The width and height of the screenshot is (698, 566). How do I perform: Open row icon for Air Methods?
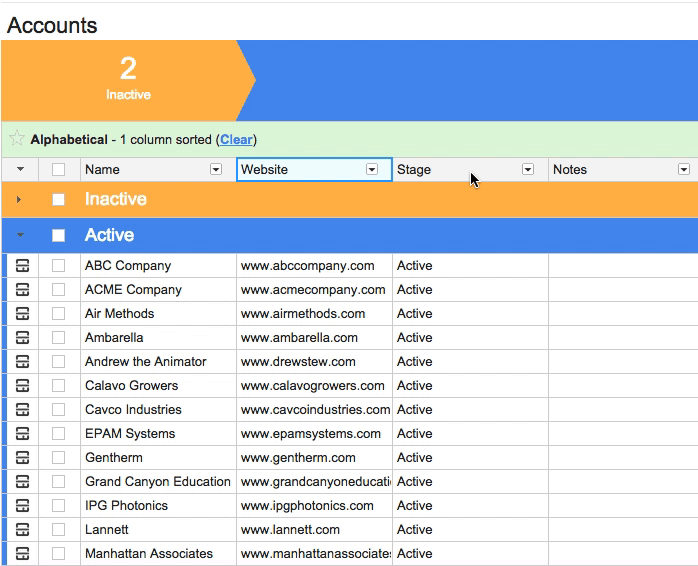22,314
